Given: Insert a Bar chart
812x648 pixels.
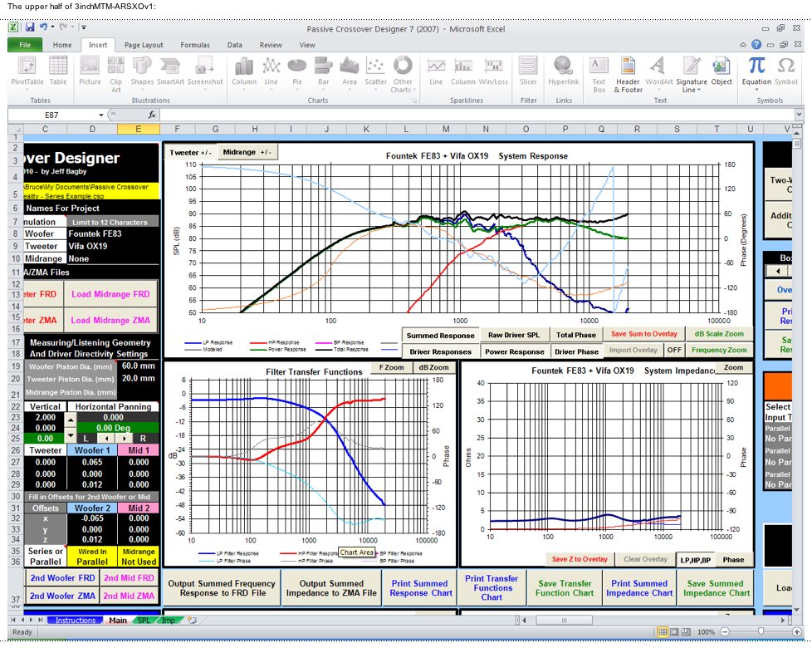Looking at the screenshot, I should coord(323,71).
